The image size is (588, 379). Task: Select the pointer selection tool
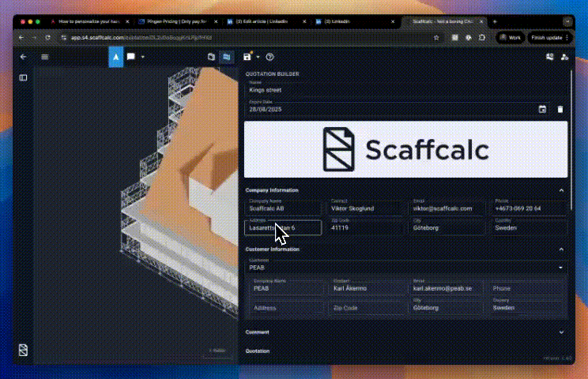coord(115,57)
